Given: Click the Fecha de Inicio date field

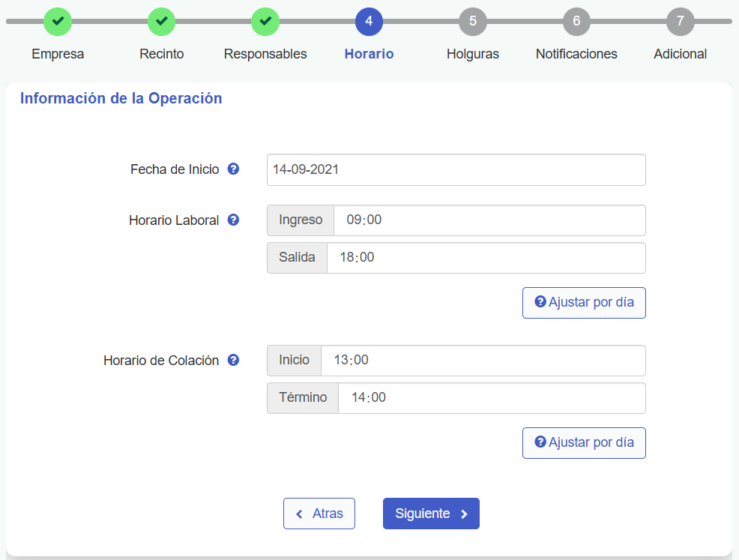Looking at the screenshot, I should pyautogui.click(x=456, y=170).
